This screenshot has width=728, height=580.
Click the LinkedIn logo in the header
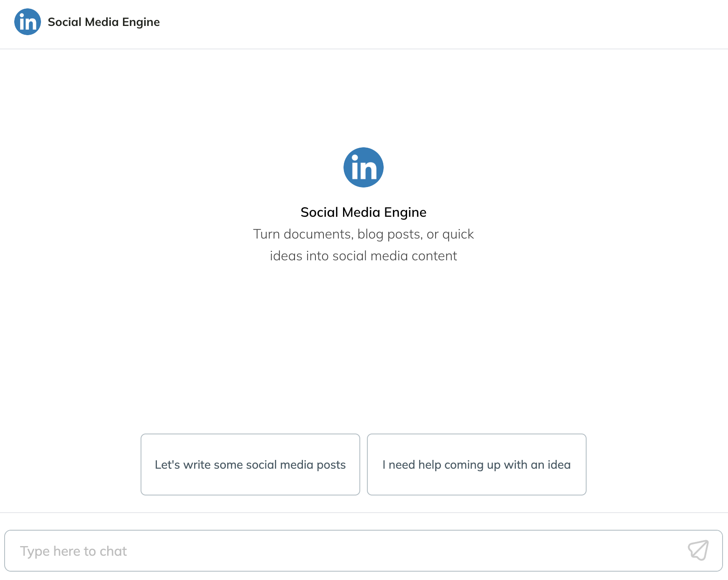(x=28, y=22)
